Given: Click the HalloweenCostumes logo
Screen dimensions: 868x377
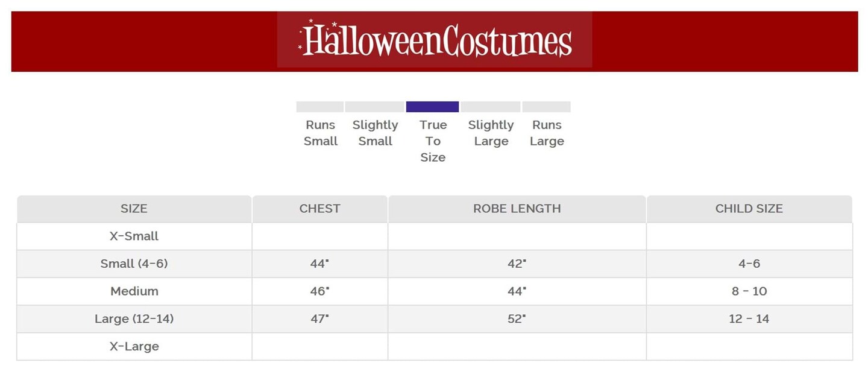Looking at the screenshot, I should coord(435,40).
